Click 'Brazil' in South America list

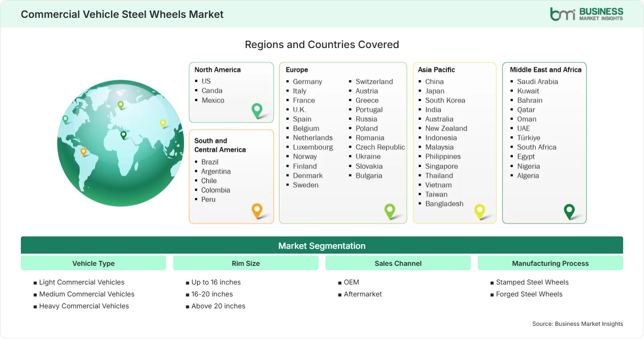coord(210,162)
